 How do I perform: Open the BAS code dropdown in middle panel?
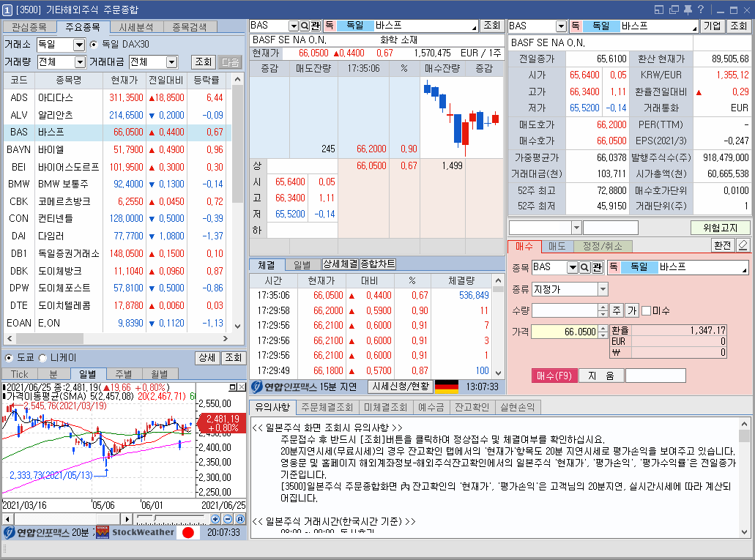293,26
